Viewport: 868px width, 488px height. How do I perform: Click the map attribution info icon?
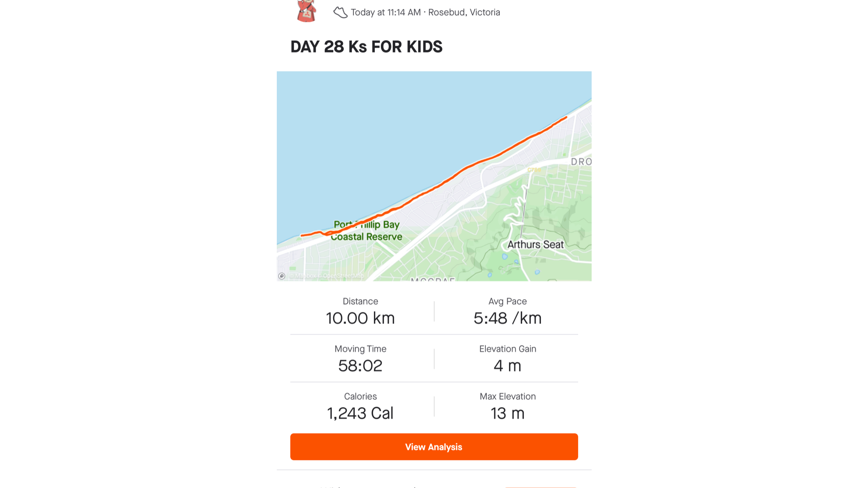[x=282, y=276]
